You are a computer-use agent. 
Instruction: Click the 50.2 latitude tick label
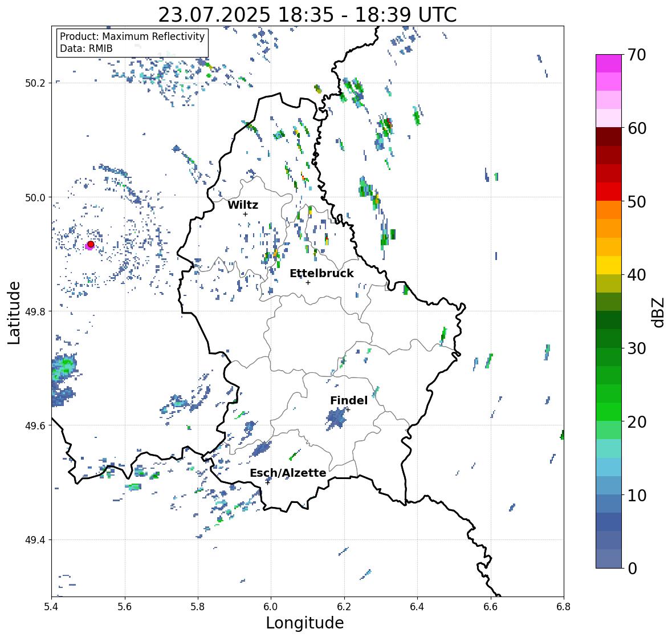[x=36, y=83]
